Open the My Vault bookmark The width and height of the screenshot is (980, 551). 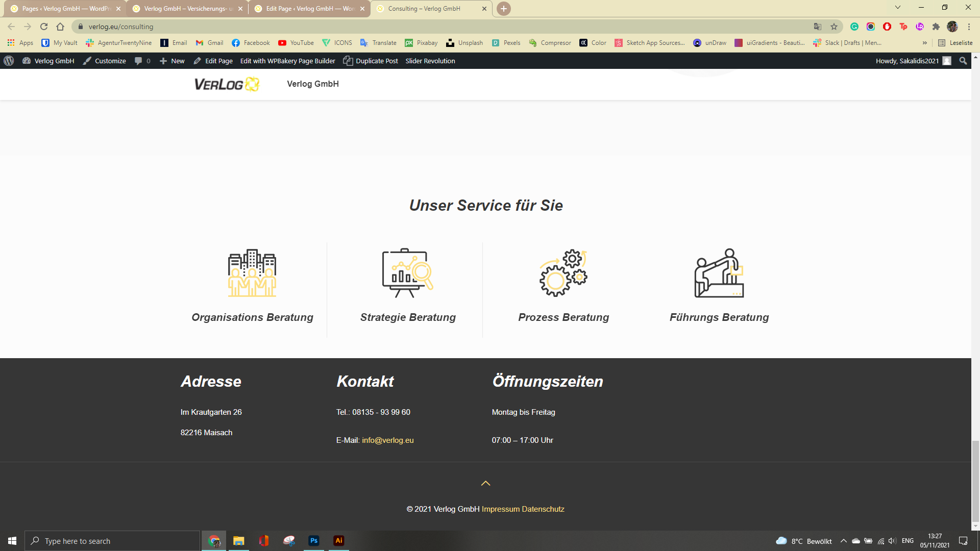point(60,43)
